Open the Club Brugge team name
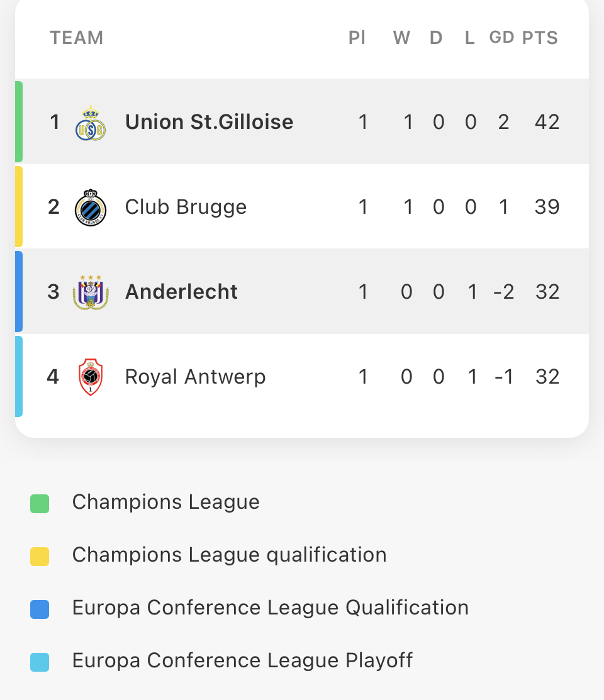 pyautogui.click(x=186, y=207)
